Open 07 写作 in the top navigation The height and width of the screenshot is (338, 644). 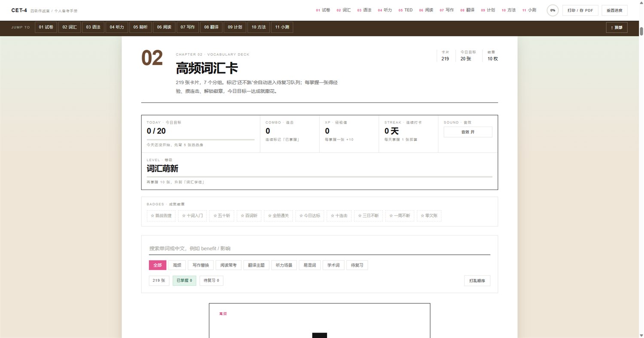point(447,10)
